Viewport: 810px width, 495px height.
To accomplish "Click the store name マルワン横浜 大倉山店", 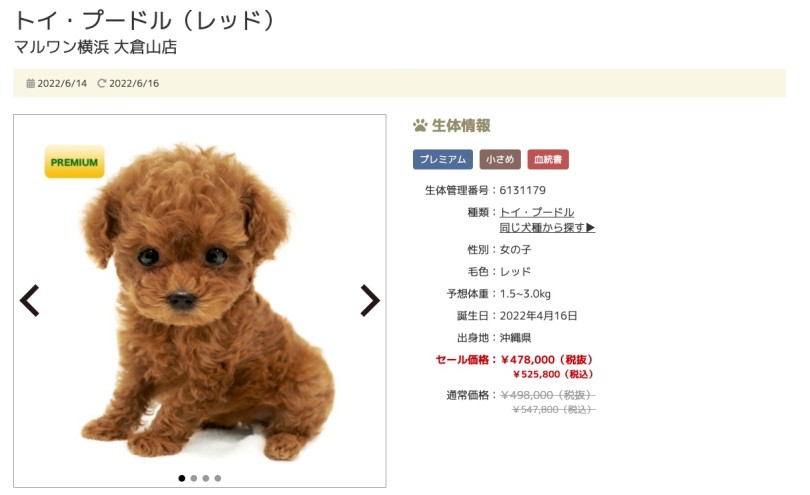I will 96,47.
